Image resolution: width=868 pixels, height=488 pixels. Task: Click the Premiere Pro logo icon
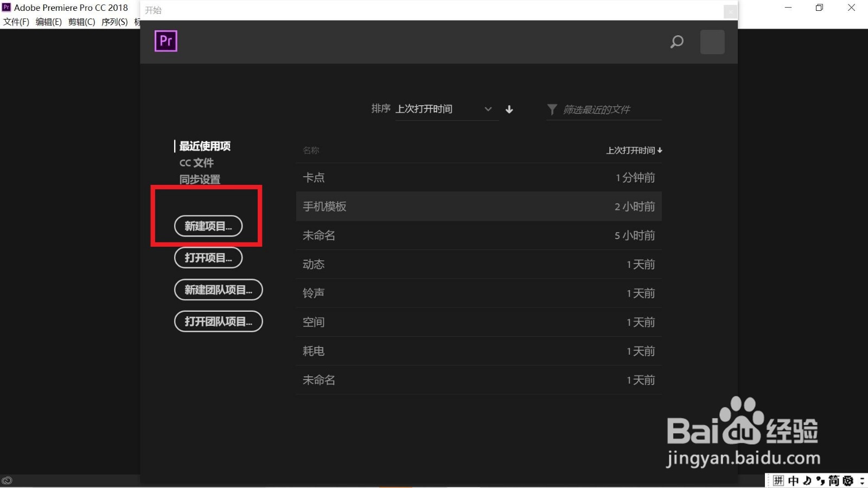[166, 41]
